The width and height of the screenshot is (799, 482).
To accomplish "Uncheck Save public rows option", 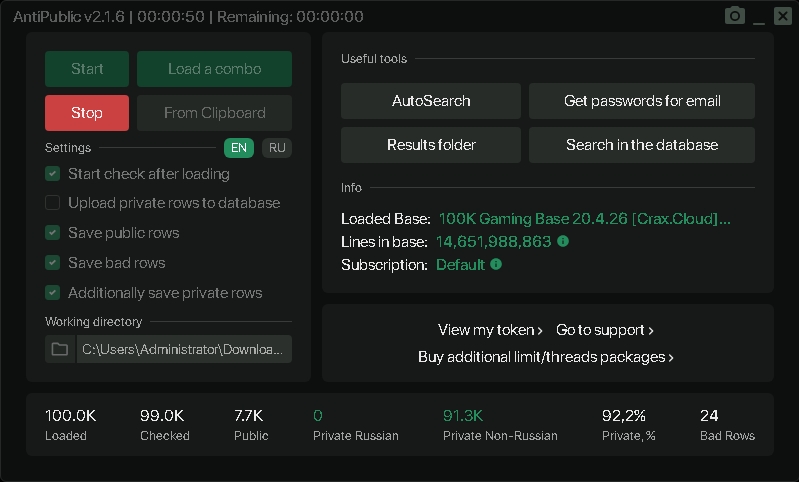I will [x=53, y=233].
